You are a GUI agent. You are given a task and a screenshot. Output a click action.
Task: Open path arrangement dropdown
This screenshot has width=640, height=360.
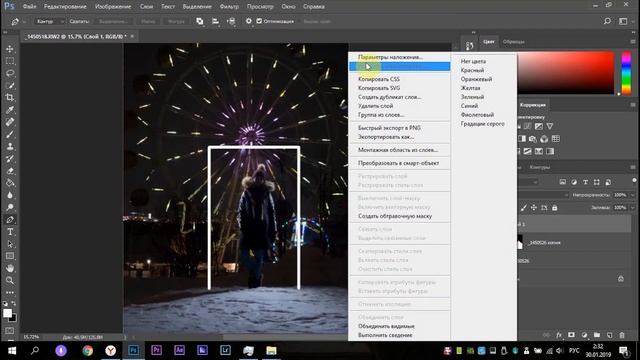point(231,21)
